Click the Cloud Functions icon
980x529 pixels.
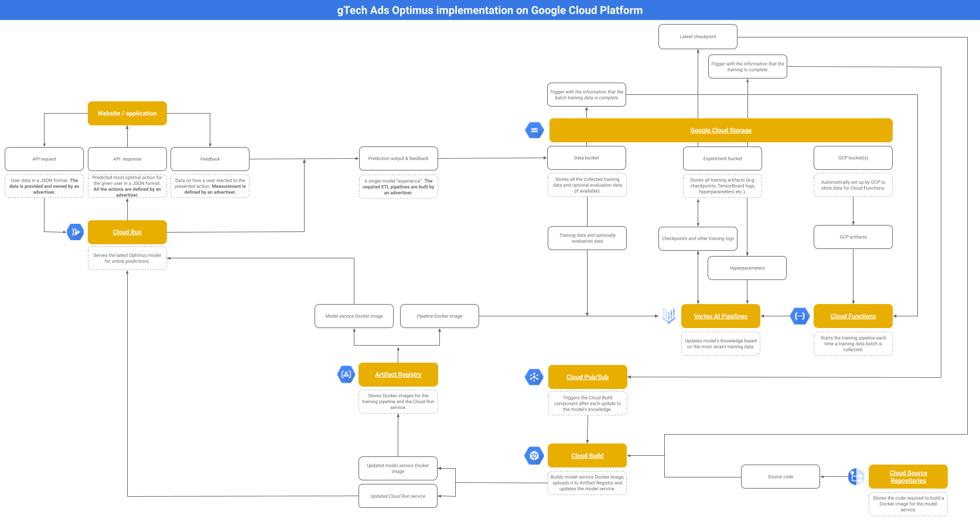tap(800, 316)
